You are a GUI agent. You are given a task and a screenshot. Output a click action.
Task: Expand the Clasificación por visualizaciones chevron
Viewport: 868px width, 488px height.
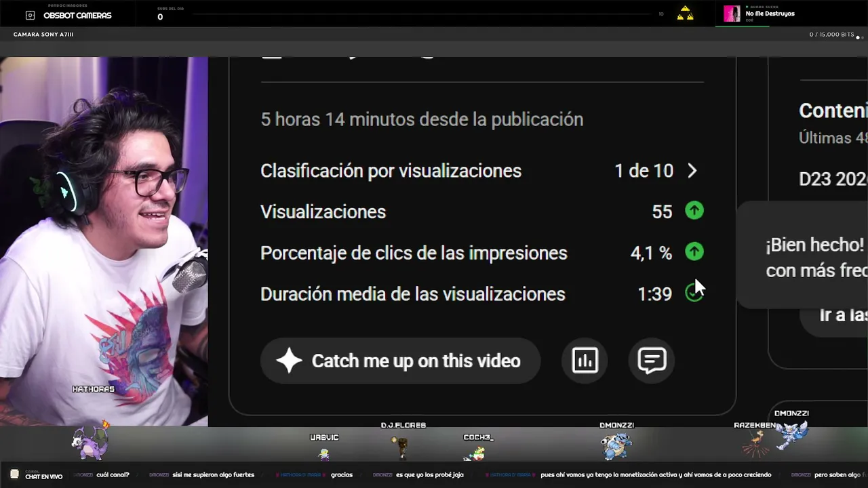692,170
